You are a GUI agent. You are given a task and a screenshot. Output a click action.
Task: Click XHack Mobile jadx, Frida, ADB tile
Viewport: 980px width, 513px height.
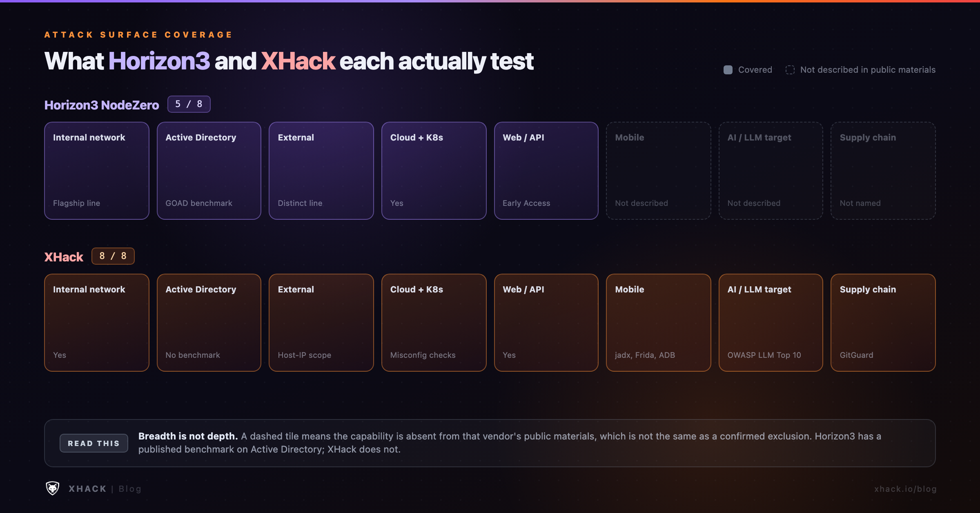coord(659,323)
